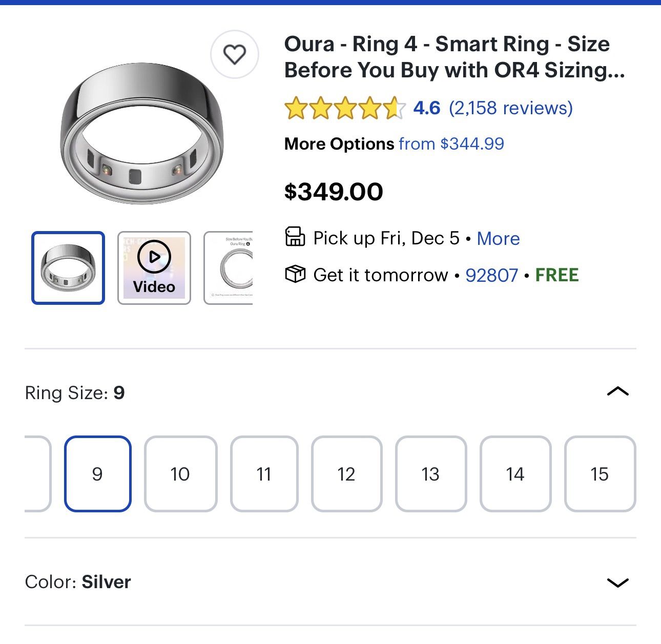Click the 4.6 rating score
The height and width of the screenshot is (644, 661).
[426, 108]
